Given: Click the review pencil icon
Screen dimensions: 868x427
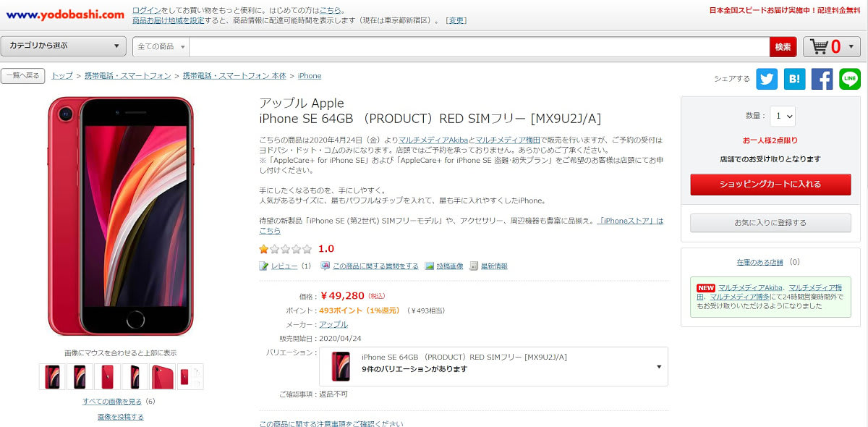Looking at the screenshot, I should pos(264,266).
